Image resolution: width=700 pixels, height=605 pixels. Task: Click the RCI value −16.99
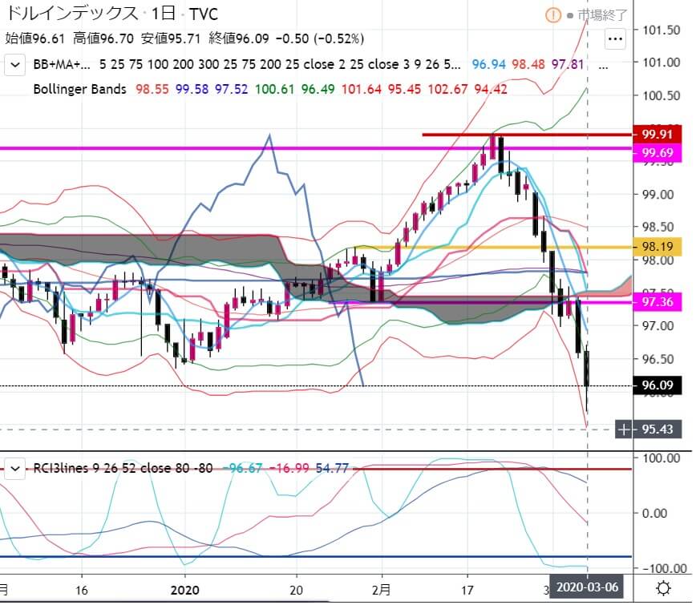pyautogui.click(x=289, y=469)
